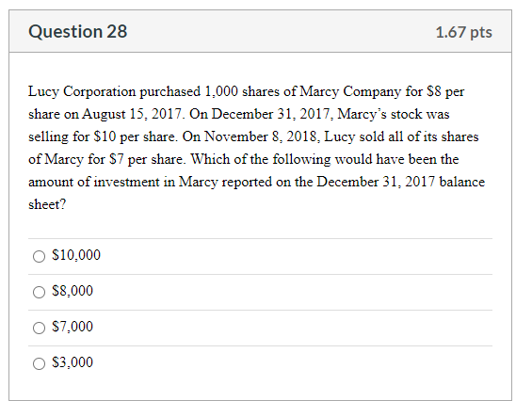Click the word sheet? ending the question

pyautogui.click(x=47, y=204)
